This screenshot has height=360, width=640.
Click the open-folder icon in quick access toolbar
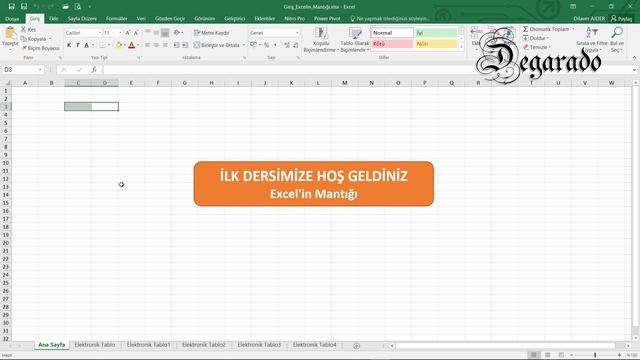click(x=65, y=7)
